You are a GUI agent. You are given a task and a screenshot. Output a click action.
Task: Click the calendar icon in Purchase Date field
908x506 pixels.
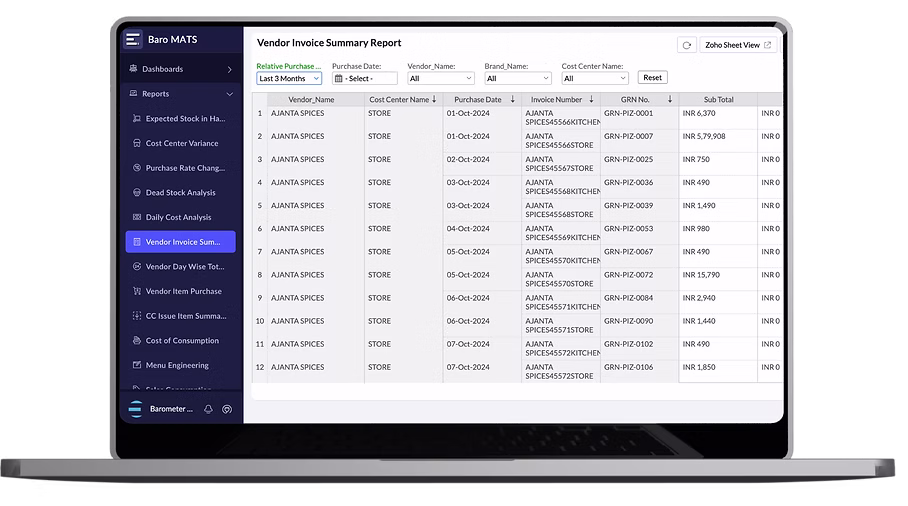pos(339,78)
